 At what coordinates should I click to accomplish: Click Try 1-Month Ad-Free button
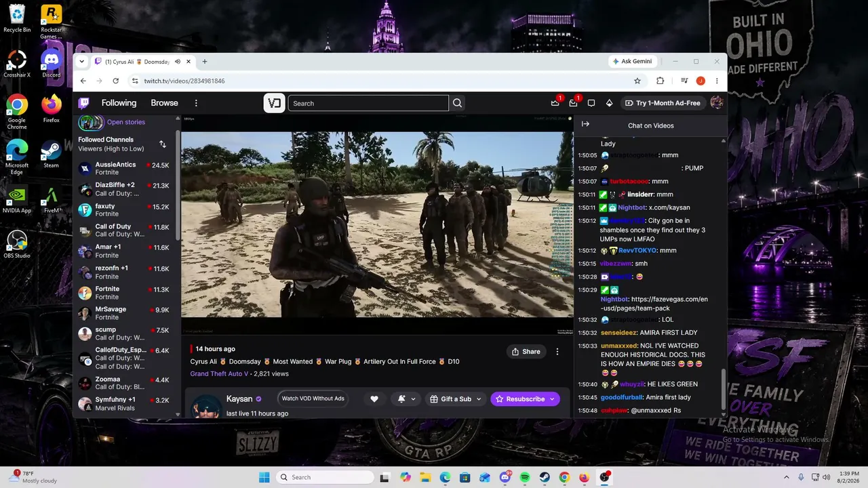tap(662, 103)
